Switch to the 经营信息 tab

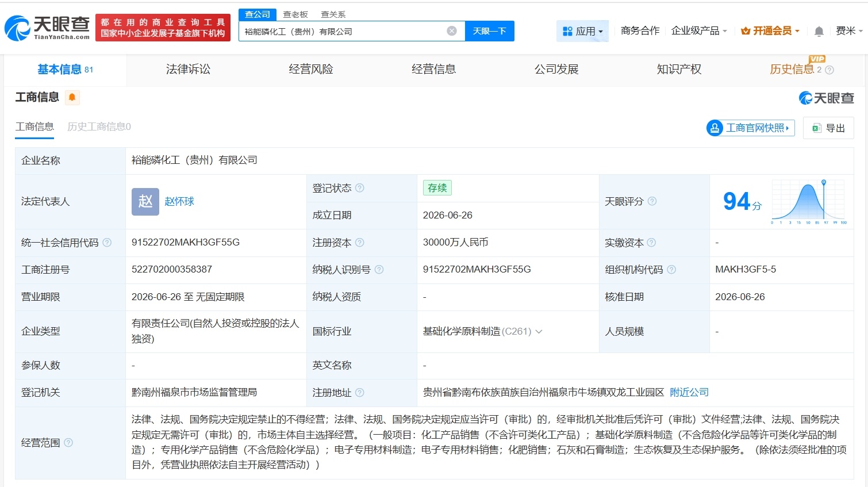tap(434, 70)
